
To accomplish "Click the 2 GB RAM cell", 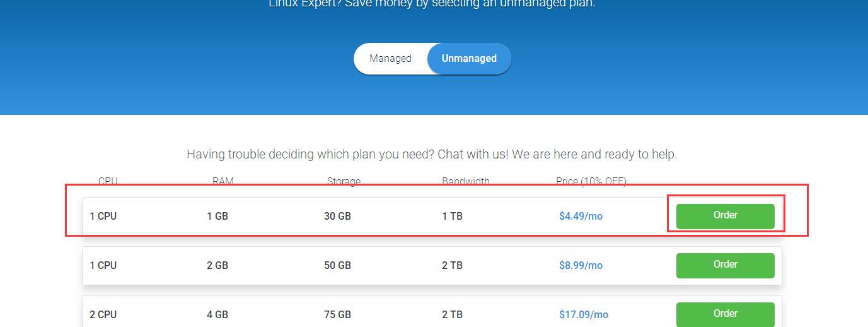I will point(217,266).
